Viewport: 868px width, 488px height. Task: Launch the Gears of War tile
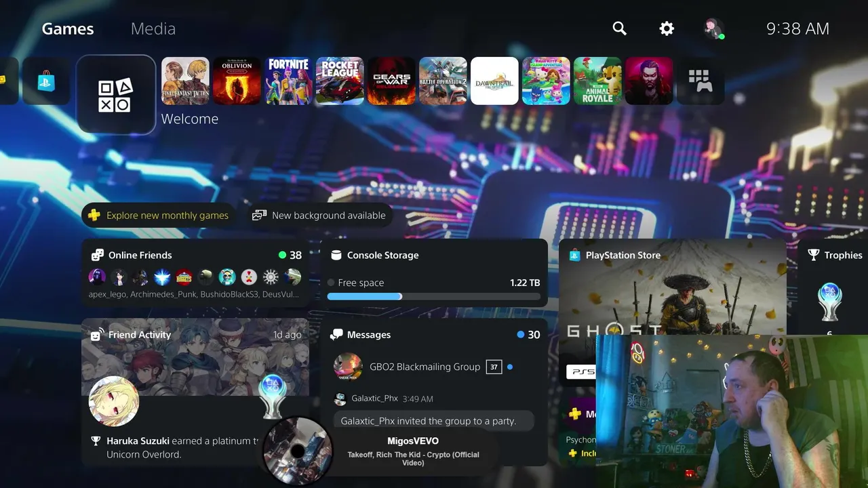tap(391, 81)
